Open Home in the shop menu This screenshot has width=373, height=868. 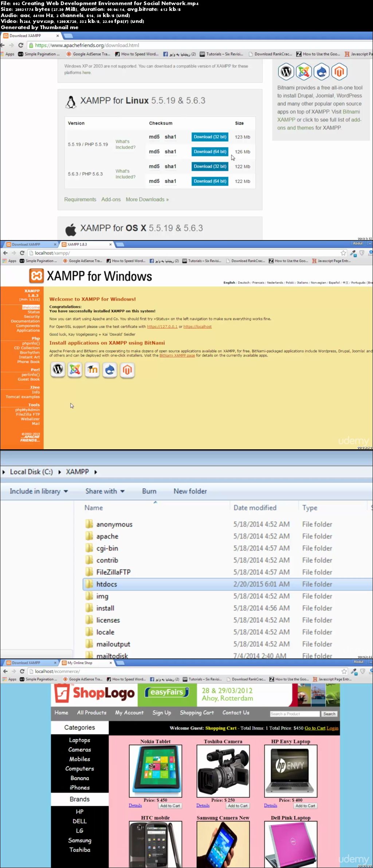[x=61, y=713]
